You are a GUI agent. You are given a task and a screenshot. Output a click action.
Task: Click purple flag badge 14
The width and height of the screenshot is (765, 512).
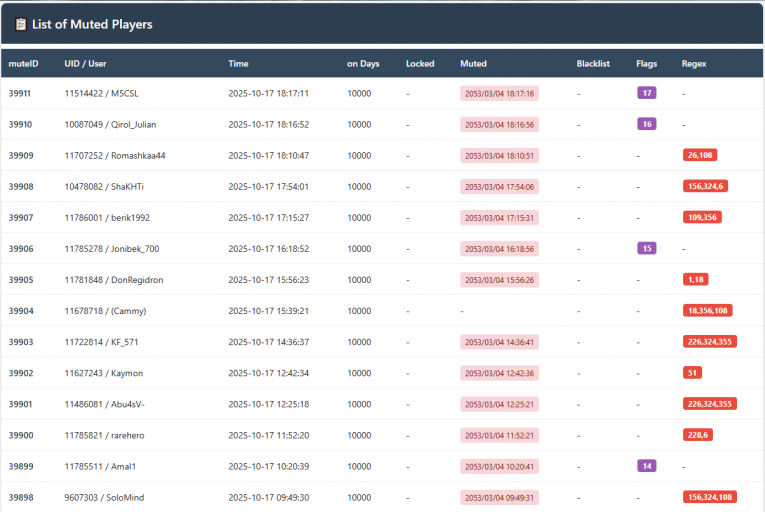(x=647, y=466)
